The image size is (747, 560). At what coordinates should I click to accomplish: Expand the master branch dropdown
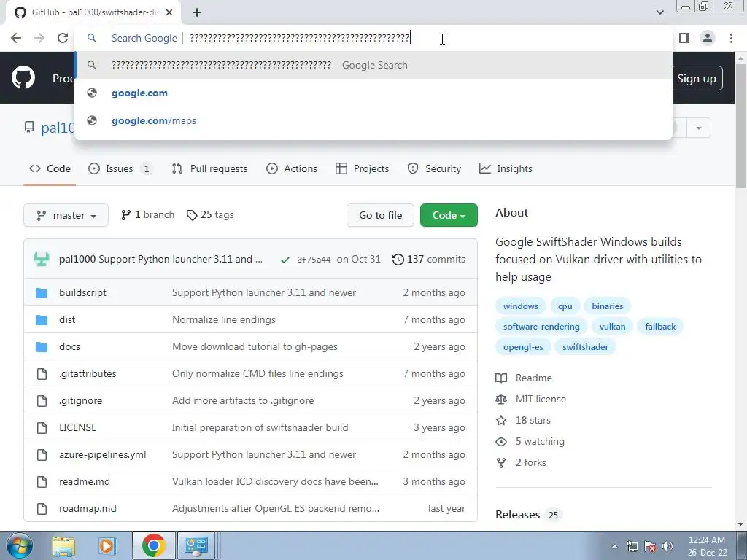coord(66,215)
